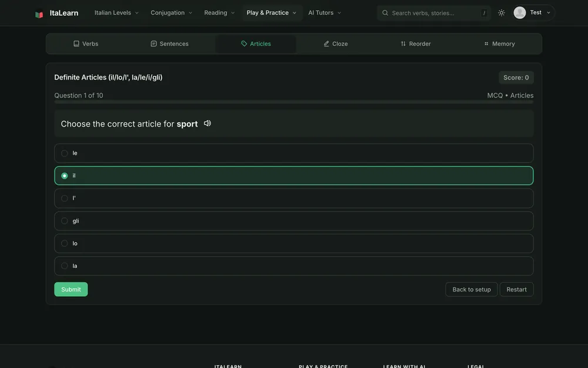
Task: Click the ItaLearn logo icon
Action: (39, 14)
